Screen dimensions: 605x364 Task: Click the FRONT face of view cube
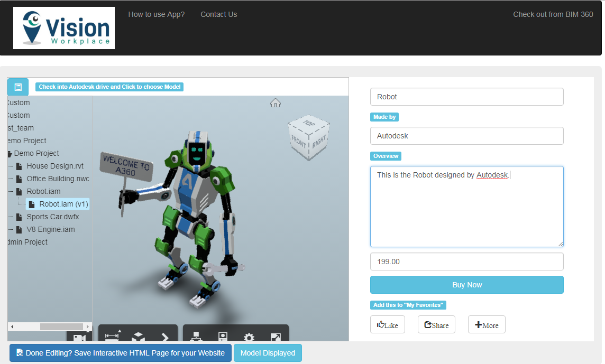click(298, 142)
